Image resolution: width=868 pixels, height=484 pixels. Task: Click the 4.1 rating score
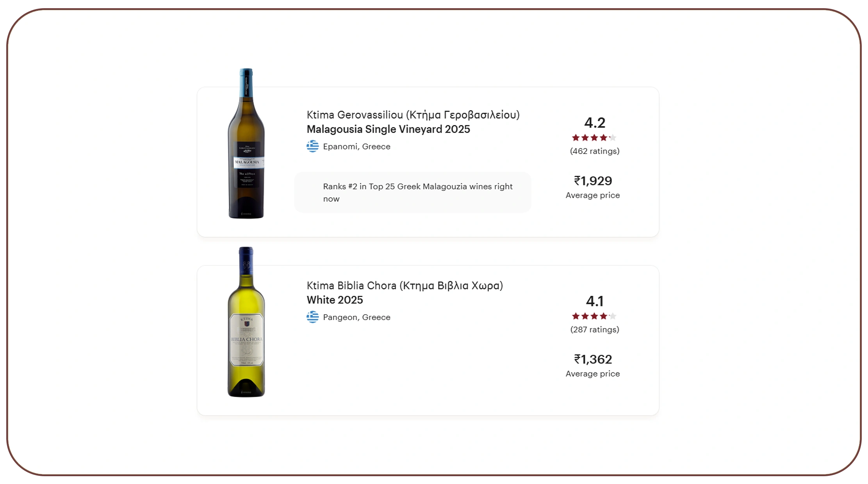click(595, 301)
